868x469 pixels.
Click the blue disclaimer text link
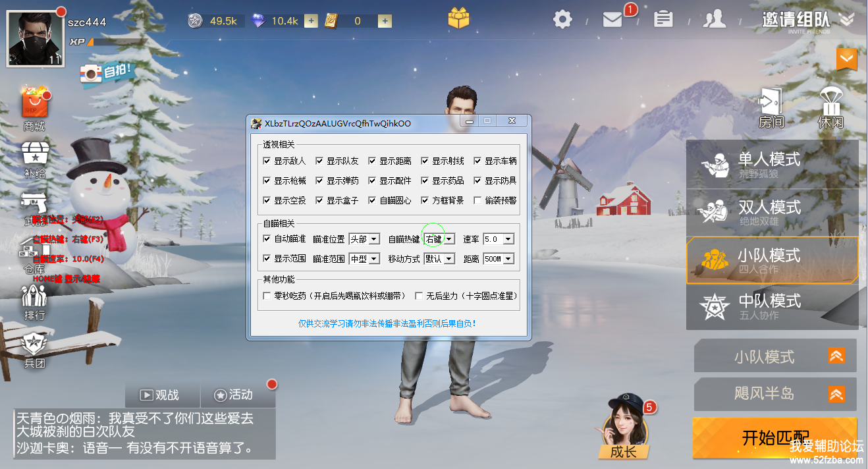click(387, 323)
